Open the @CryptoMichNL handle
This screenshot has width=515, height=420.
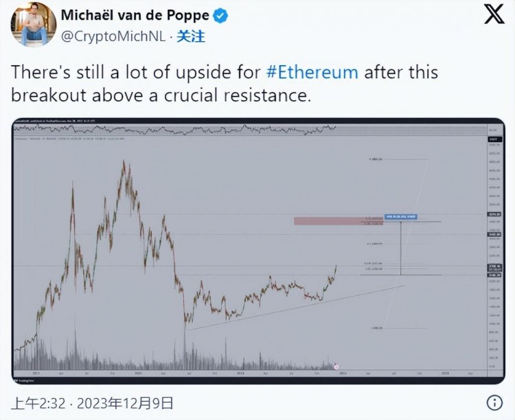point(113,36)
